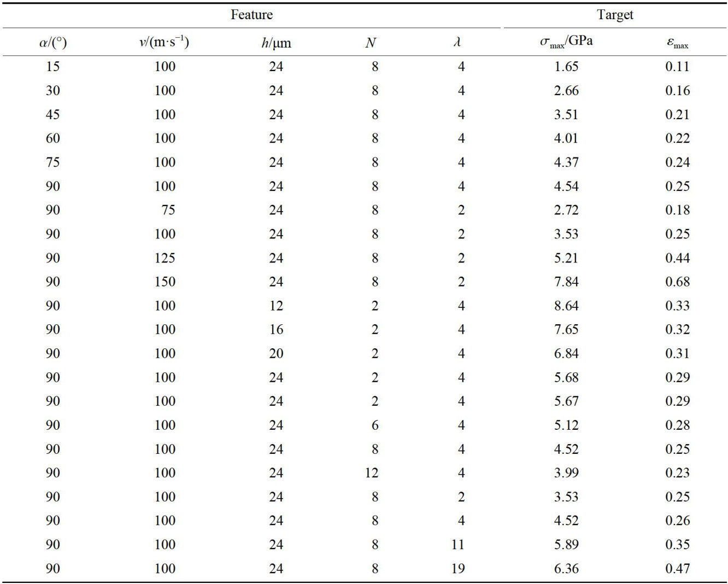Image resolution: width=728 pixels, height=584 pixels.
Task: Click the v/(m·s⁻¹) column header
Action: pyautogui.click(x=164, y=42)
